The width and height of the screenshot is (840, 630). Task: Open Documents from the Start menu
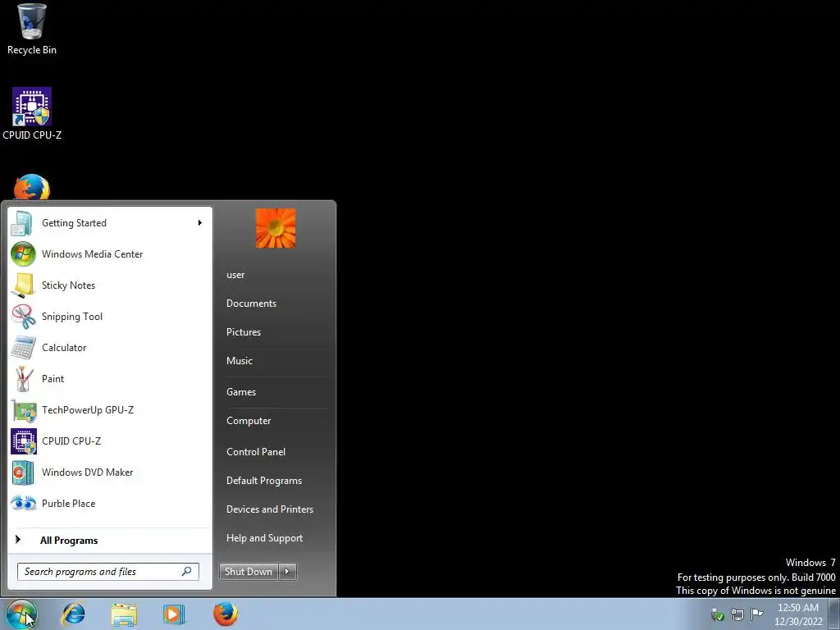251,304
